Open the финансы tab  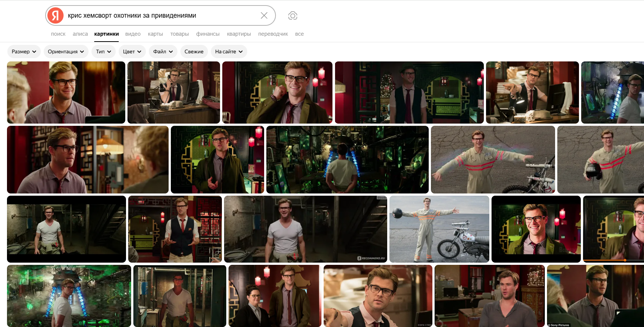point(208,34)
